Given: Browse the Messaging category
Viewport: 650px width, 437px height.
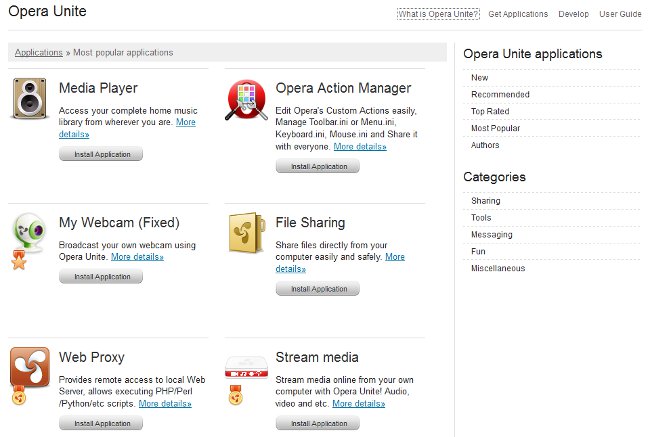Looking at the screenshot, I should 492,235.
